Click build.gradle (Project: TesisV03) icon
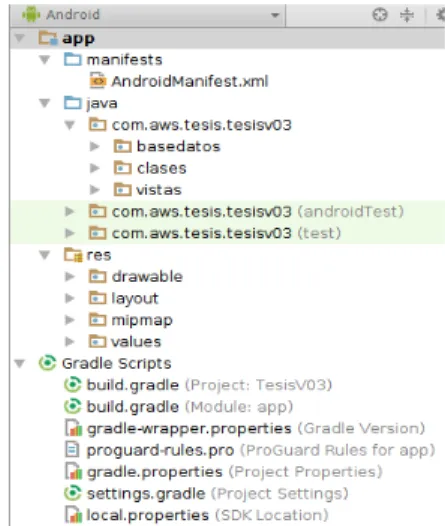The width and height of the screenshot is (445, 526). (x=73, y=385)
